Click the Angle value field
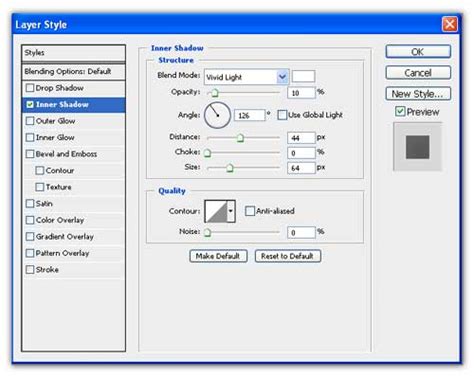Image resolution: width=474 pixels, height=377 pixels. click(x=250, y=115)
